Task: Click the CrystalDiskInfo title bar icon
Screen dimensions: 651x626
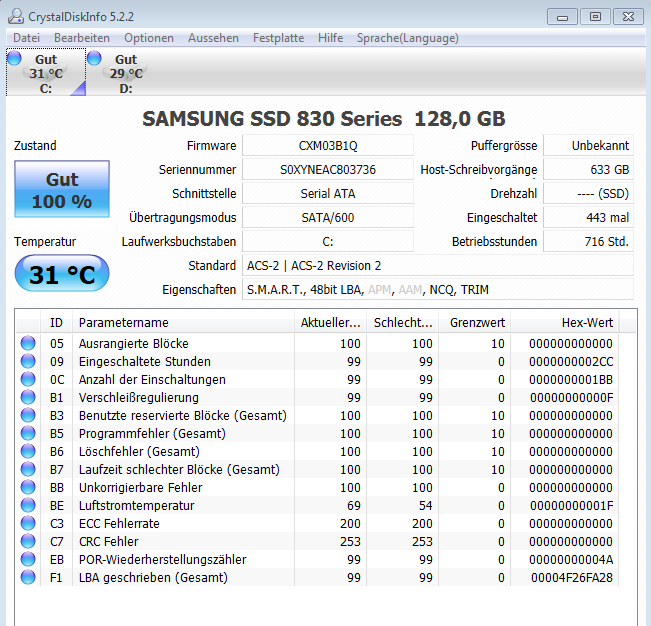Action: pyautogui.click(x=16, y=17)
